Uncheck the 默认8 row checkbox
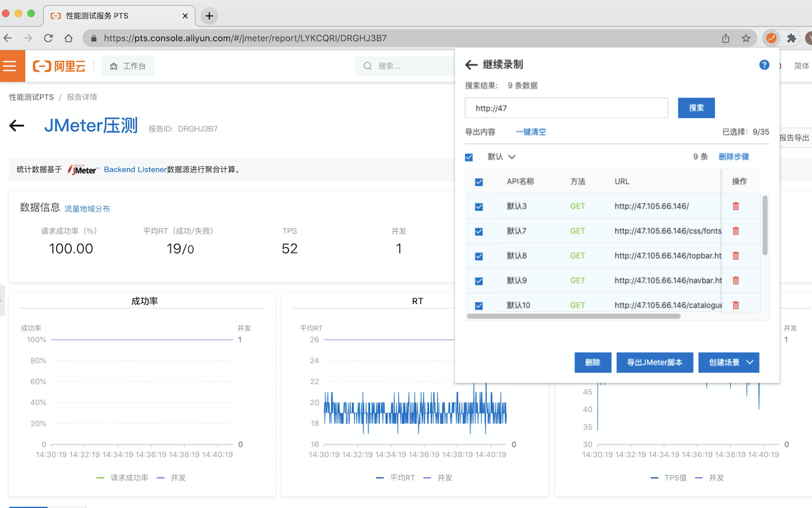812x508 pixels. pyautogui.click(x=479, y=256)
